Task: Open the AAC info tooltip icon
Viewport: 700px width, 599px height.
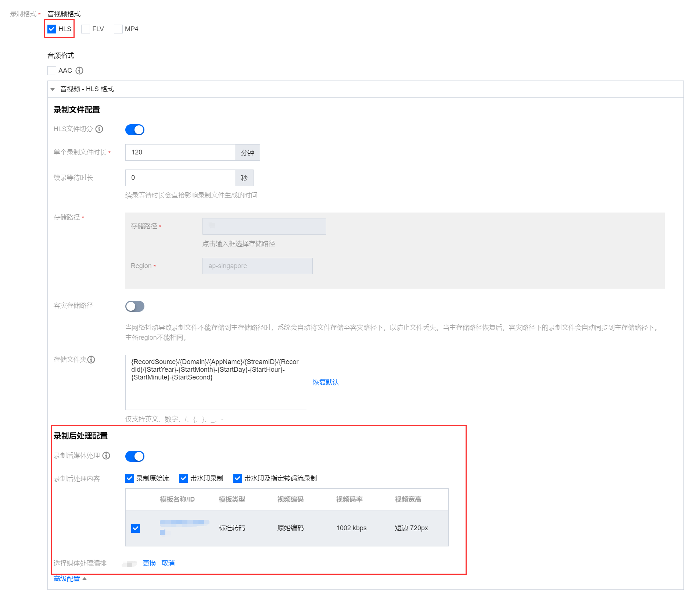Action: [x=79, y=71]
